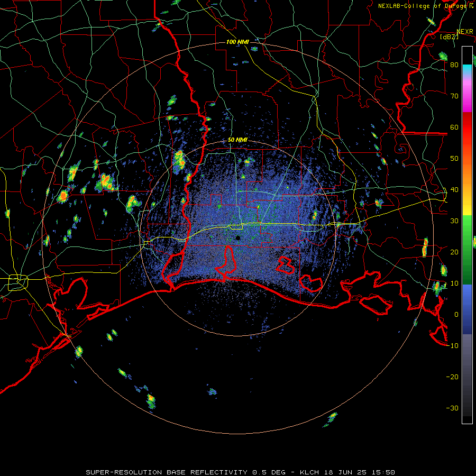
Task: Click the -10 value on the dBZ scale
Action: (452, 346)
